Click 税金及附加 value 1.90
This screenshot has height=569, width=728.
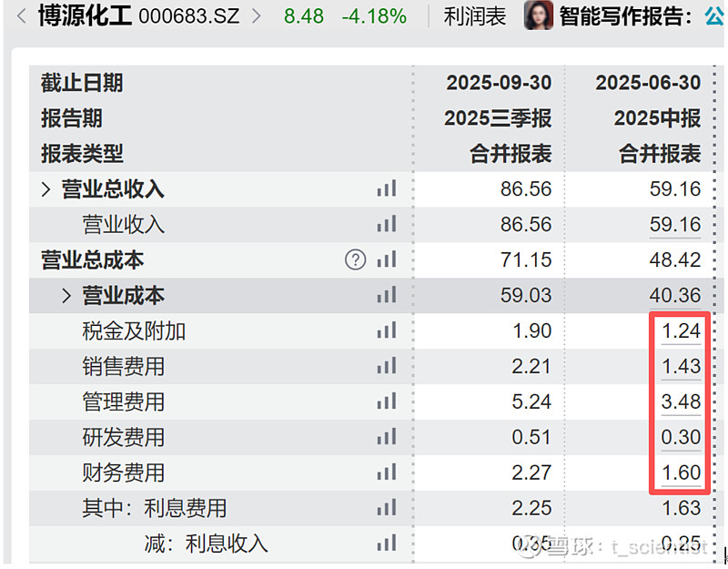point(531,330)
